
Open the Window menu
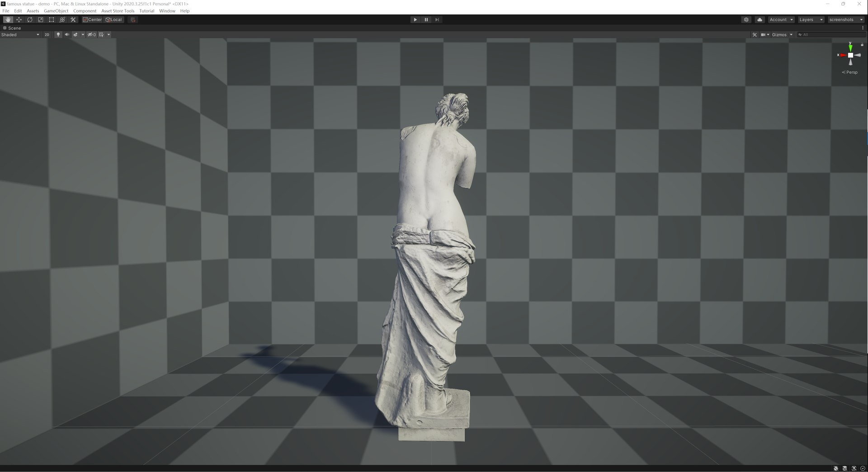click(x=167, y=11)
